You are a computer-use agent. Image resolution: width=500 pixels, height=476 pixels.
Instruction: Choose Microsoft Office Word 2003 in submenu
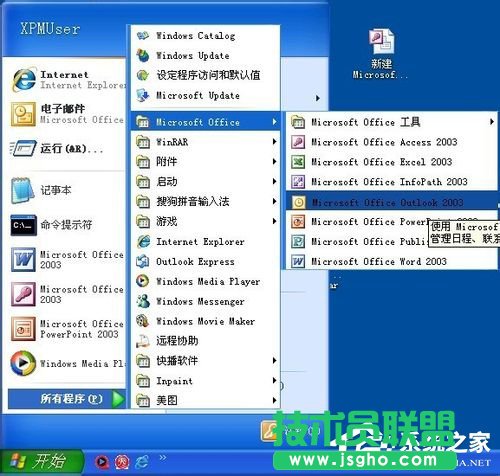click(392, 262)
